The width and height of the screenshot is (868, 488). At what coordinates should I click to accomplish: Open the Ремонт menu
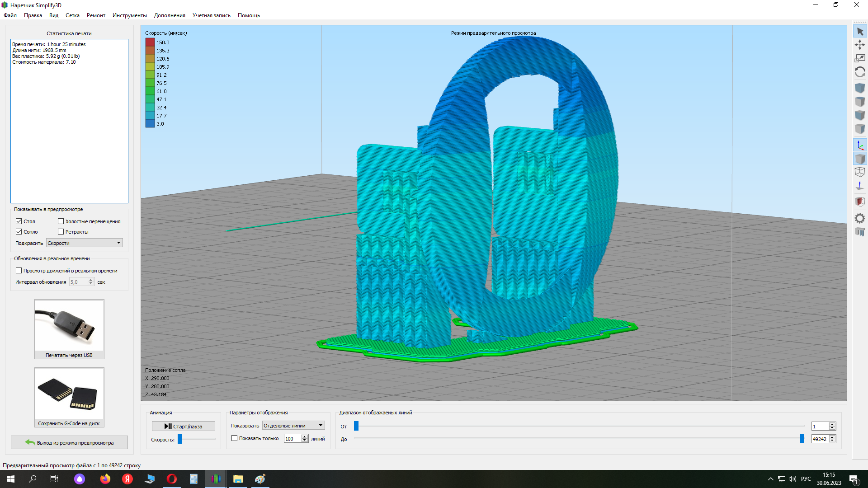point(96,15)
